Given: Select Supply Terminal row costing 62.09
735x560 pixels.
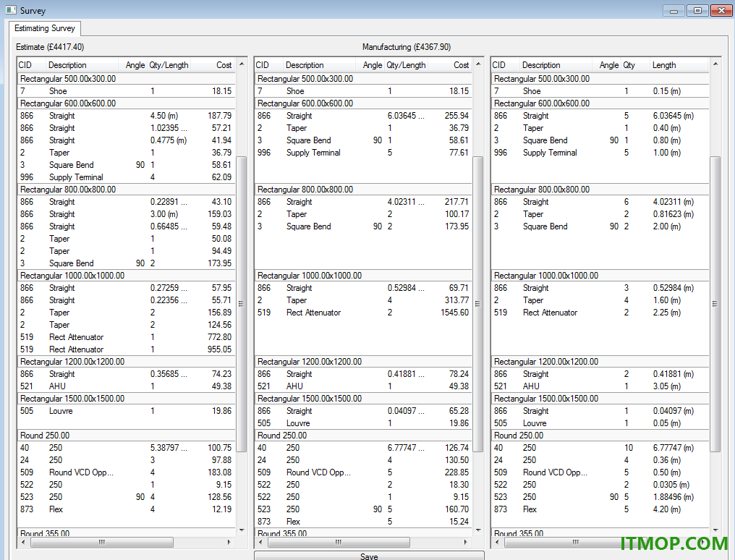Looking at the screenshot, I should pyautogui.click(x=127, y=177).
